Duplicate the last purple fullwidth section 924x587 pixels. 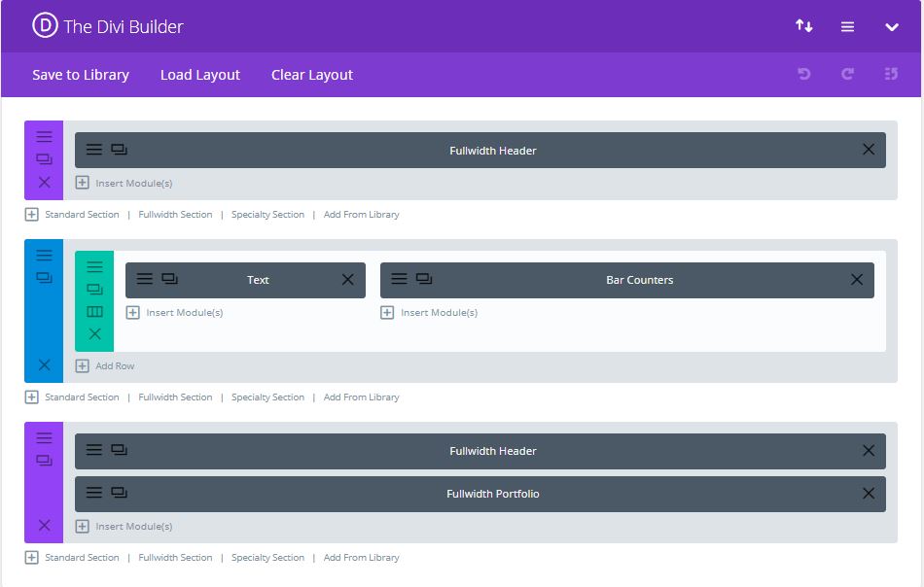[x=44, y=461]
